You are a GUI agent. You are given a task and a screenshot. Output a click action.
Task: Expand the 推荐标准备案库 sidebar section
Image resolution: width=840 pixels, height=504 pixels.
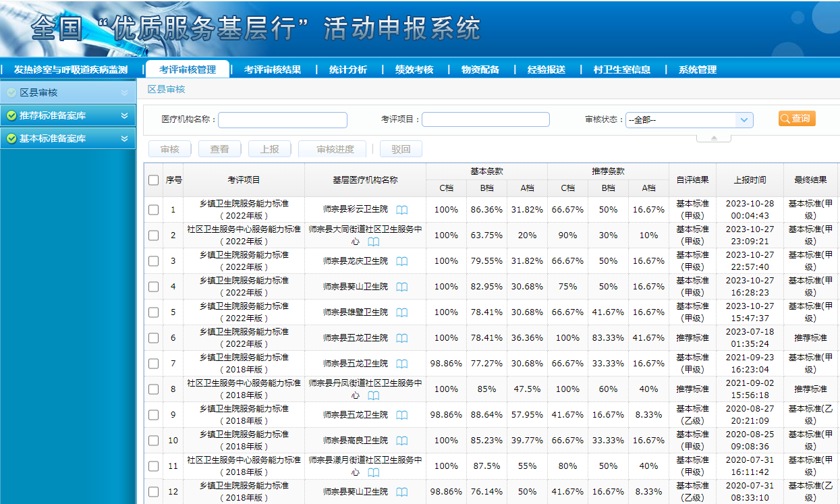pyautogui.click(x=67, y=115)
